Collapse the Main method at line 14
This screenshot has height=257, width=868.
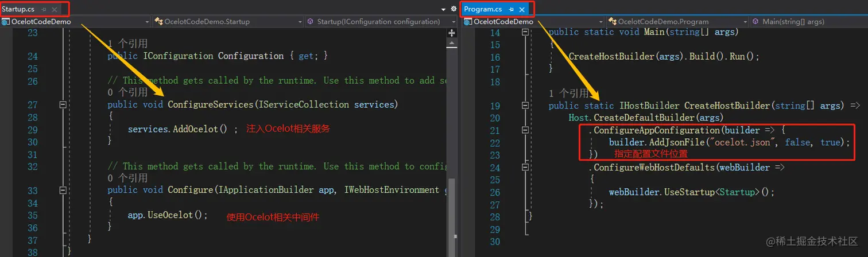(x=525, y=33)
